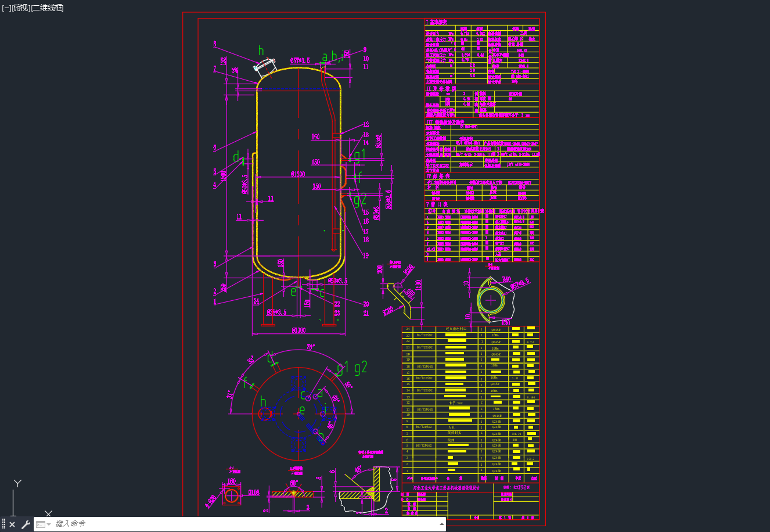Expand command history with the up arrow
Image resolution: width=770 pixels, height=532 pixels.
coord(441,524)
